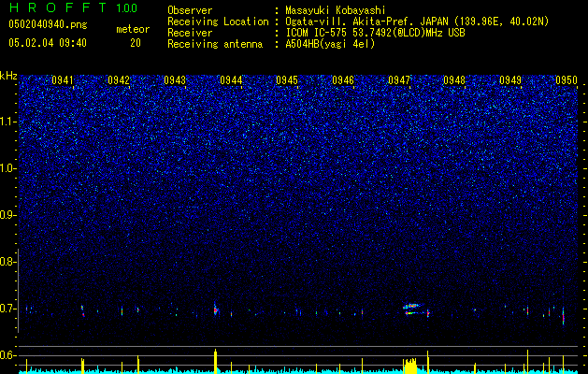Click the kHz axis unit label
The image size is (588, 374).
pos(8,76)
